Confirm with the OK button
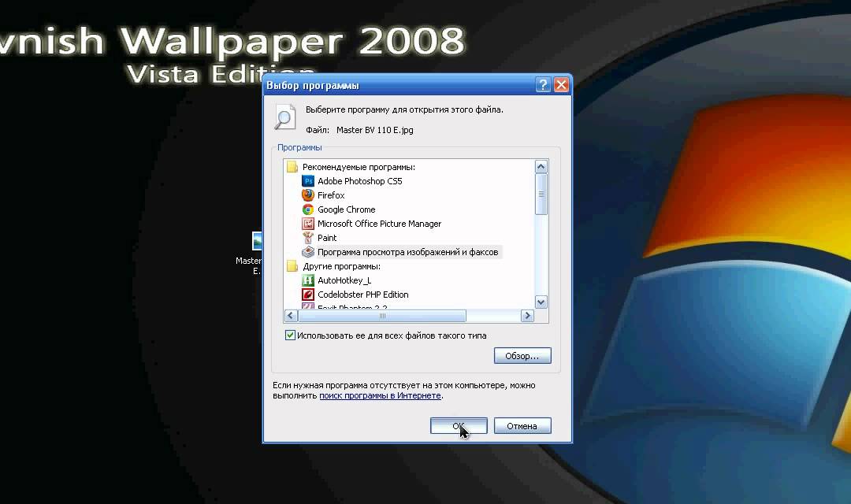 tap(459, 426)
